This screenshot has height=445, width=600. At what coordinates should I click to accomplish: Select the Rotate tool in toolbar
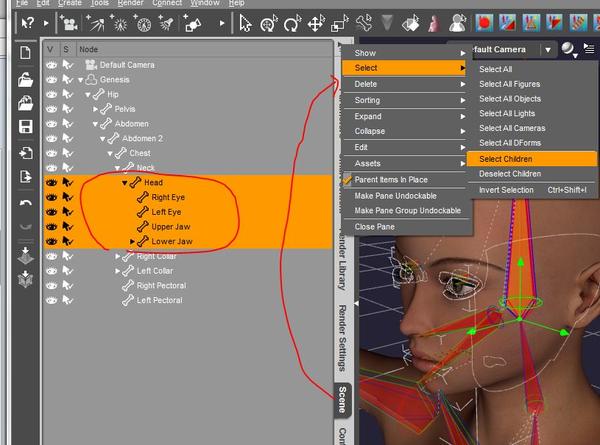click(292, 24)
